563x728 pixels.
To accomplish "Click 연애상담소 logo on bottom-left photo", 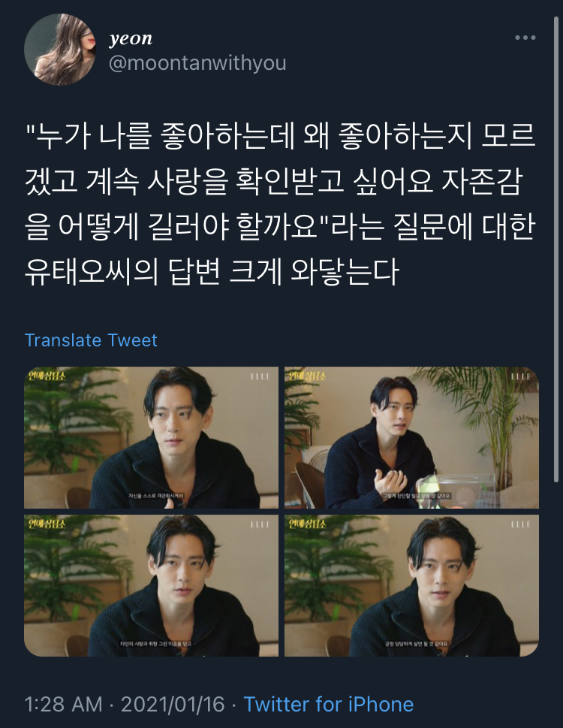I will pyautogui.click(x=47, y=524).
